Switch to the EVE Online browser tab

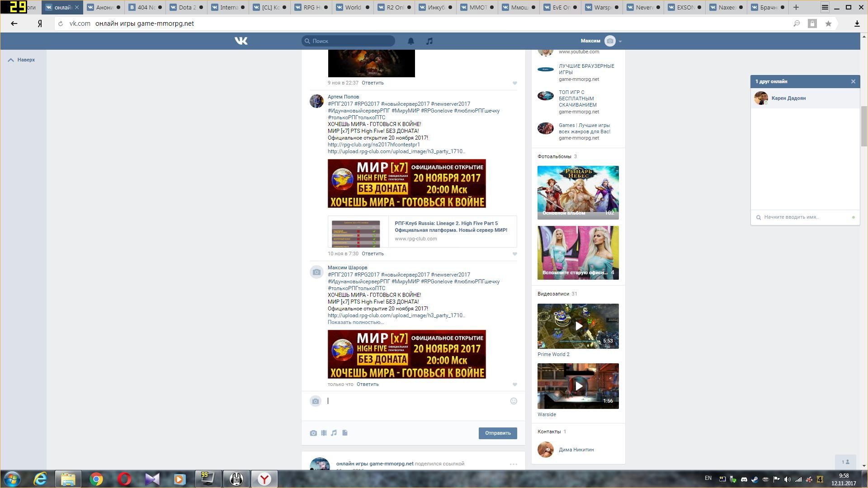tap(560, 7)
